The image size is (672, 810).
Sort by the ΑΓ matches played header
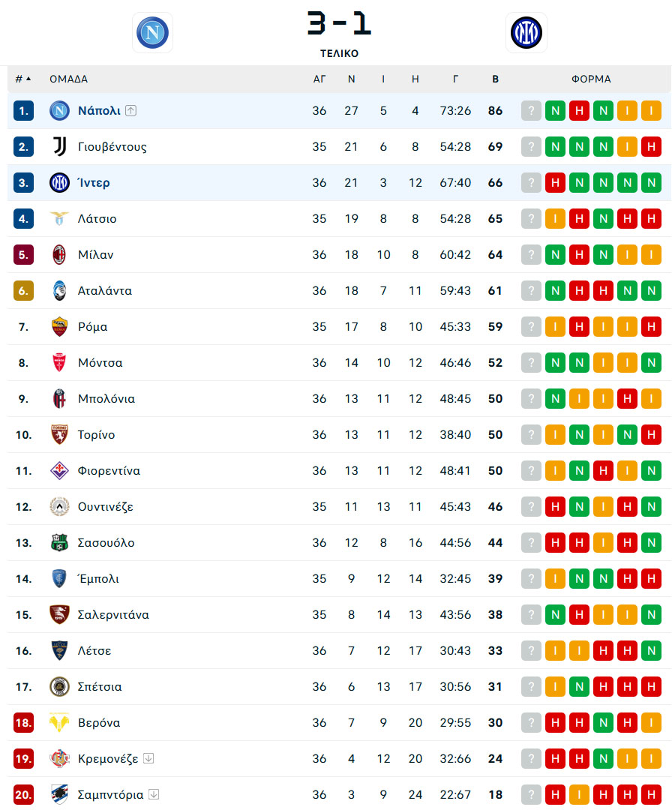tap(319, 79)
